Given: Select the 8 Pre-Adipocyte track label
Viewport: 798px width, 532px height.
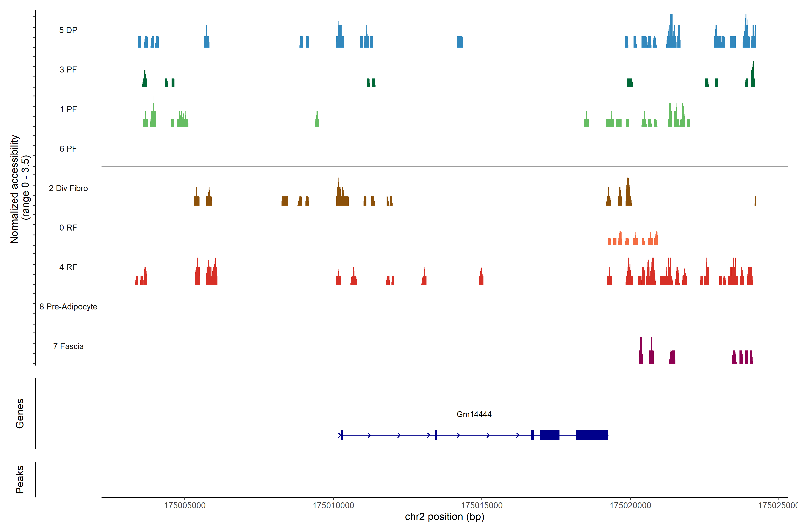Looking at the screenshot, I should 68,307.
